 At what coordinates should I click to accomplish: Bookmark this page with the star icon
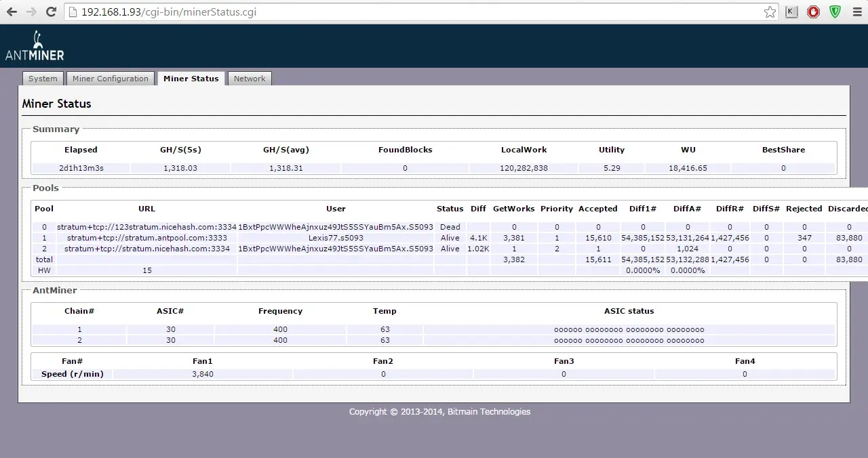[x=770, y=12]
